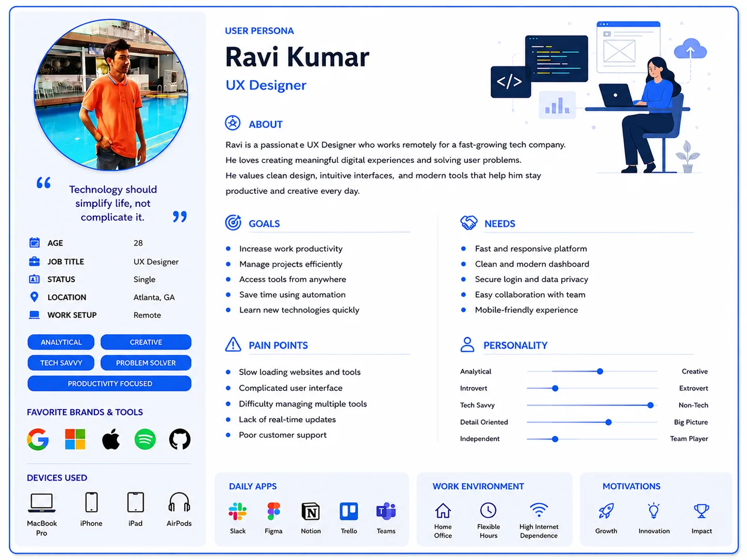Click the Innovation lightbulb icon

pyautogui.click(x=654, y=510)
